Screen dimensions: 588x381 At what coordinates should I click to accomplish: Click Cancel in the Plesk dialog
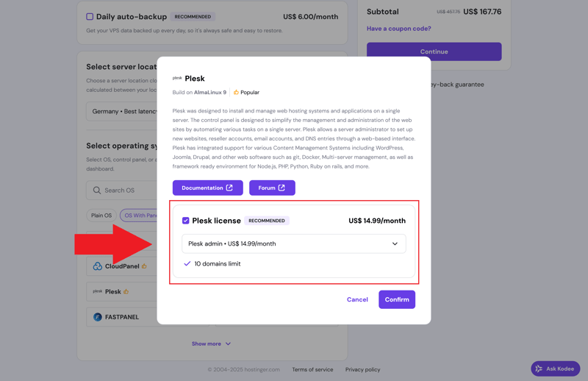point(357,299)
